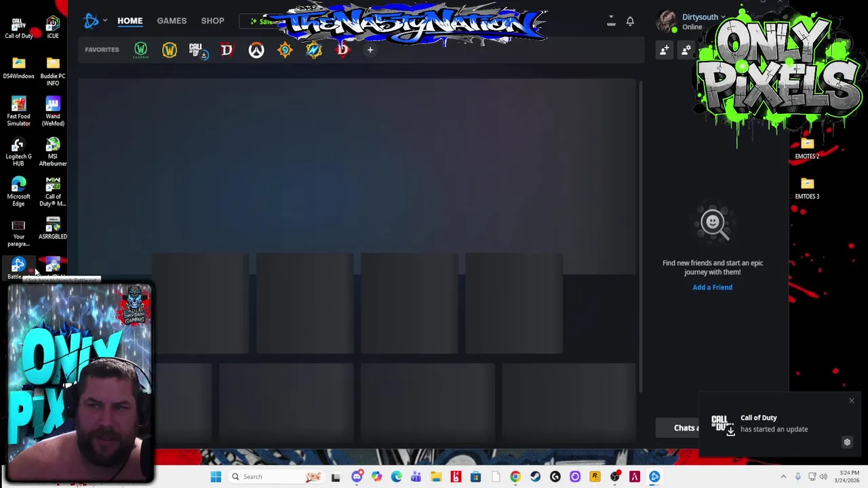
Task: Click the main content vertical scrollbar
Action: [x=640, y=237]
